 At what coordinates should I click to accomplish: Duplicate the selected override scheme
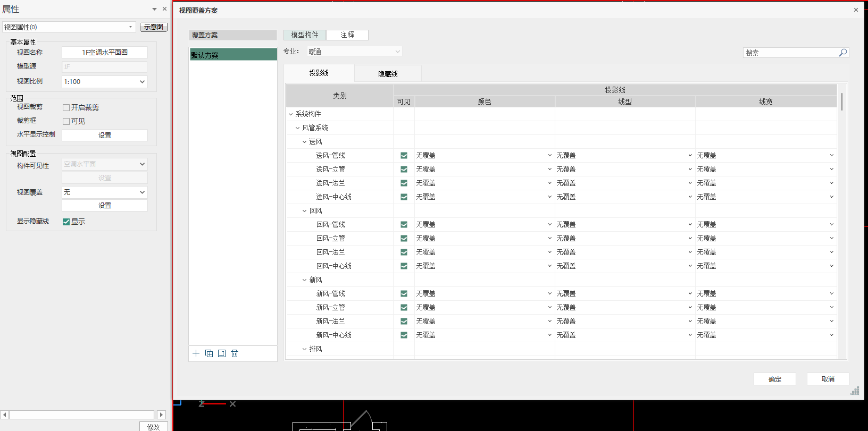point(209,353)
